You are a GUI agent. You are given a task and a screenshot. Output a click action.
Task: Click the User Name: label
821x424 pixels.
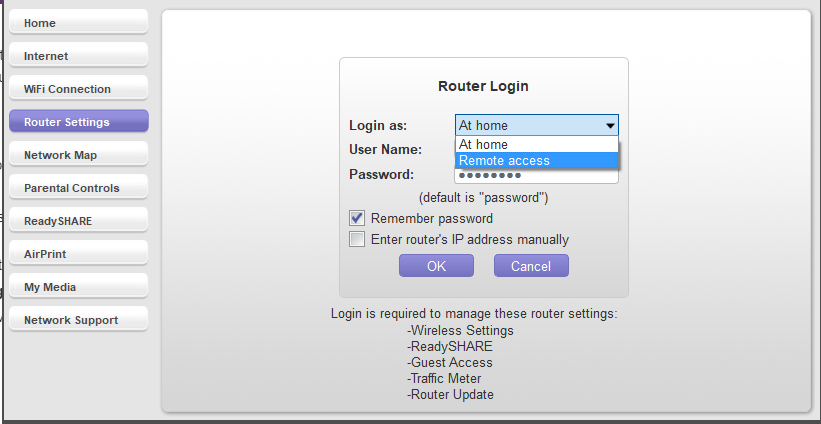[x=385, y=150]
